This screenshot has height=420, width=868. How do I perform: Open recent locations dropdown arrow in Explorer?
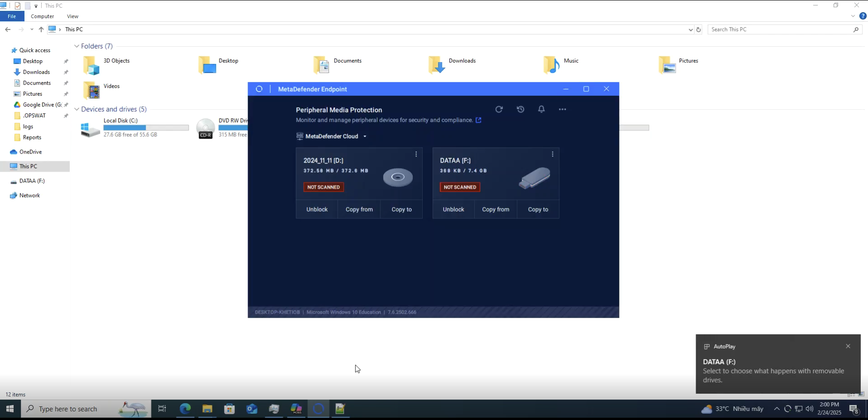click(32, 29)
